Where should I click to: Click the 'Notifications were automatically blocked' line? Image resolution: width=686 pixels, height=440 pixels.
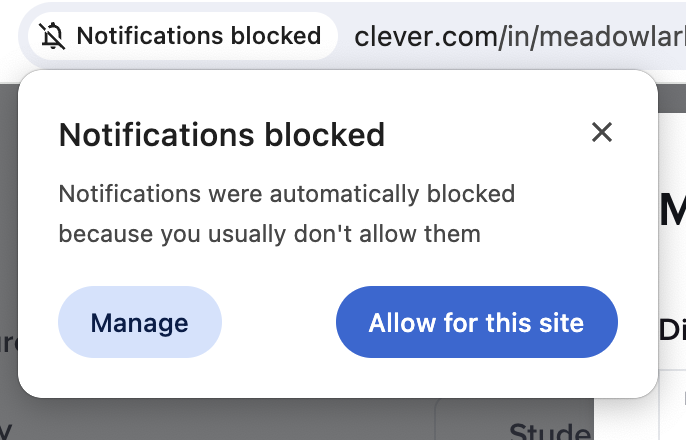coord(286,193)
